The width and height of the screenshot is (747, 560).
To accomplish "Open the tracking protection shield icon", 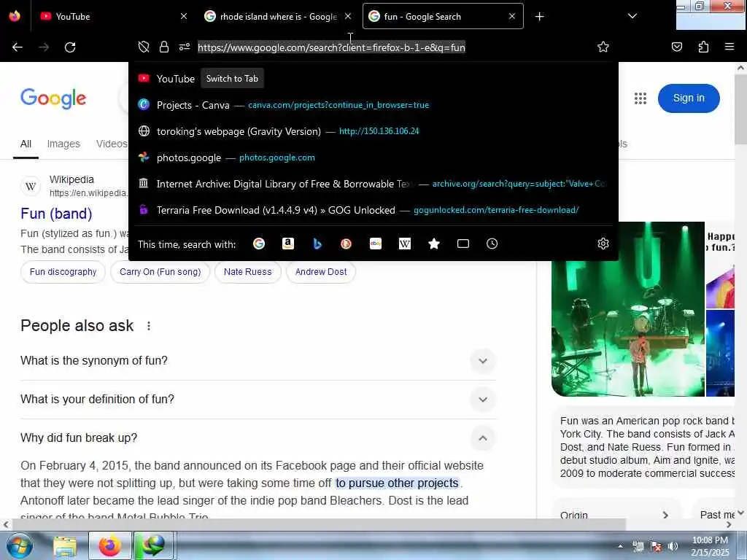I will click(144, 47).
